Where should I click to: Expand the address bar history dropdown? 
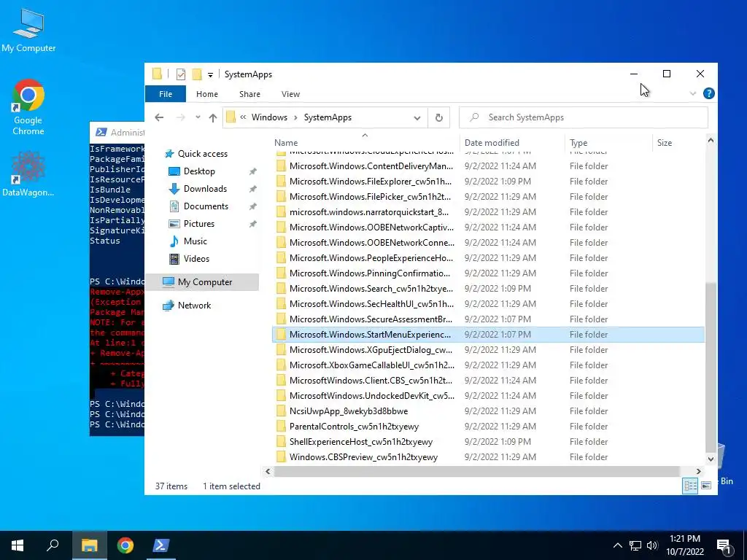pyautogui.click(x=417, y=117)
